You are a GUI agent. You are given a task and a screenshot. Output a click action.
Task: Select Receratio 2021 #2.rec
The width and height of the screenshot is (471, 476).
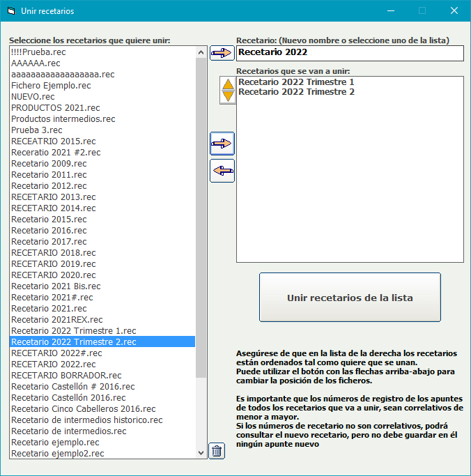pyautogui.click(x=102, y=153)
